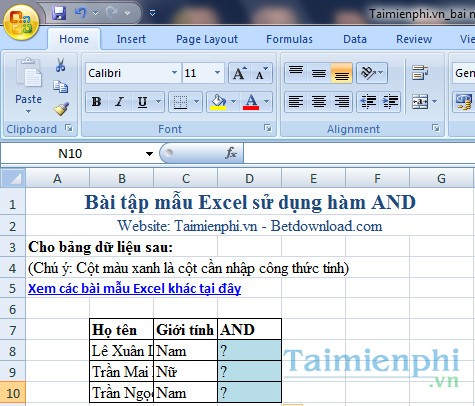The width and height of the screenshot is (475, 406).
Task: Paste using clipboard icon
Action: pyautogui.click(x=29, y=72)
